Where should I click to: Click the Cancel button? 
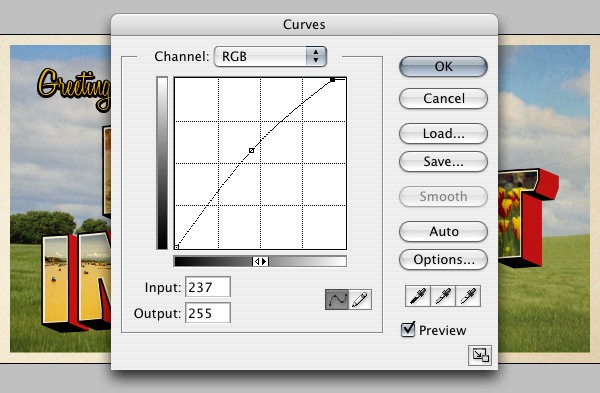(443, 99)
